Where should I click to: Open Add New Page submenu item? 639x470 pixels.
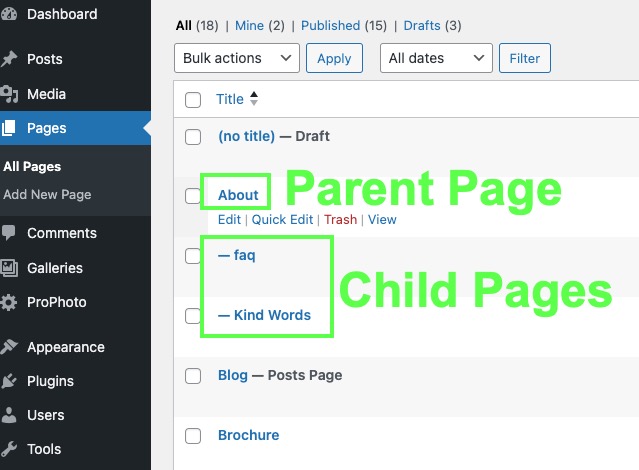pyautogui.click(x=47, y=194)
